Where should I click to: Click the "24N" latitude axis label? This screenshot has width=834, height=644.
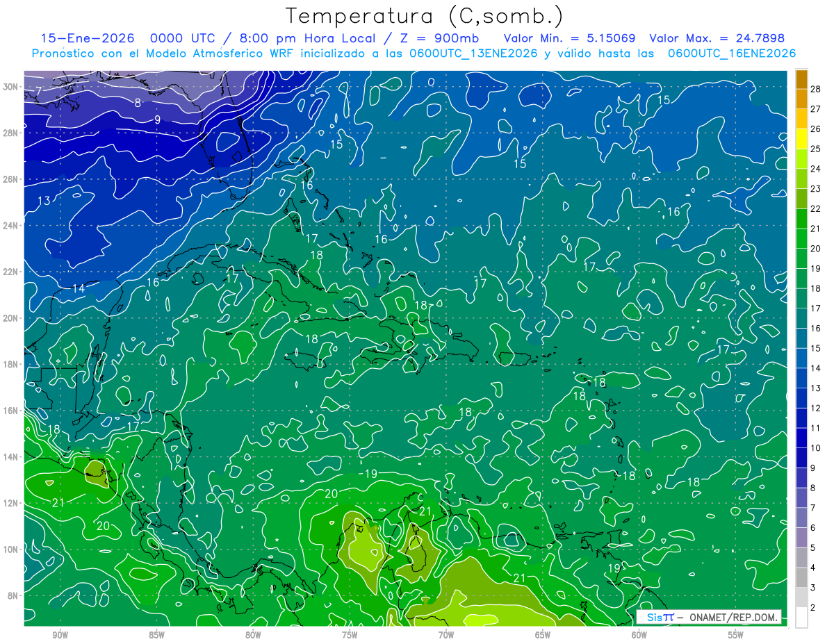point(12,225)
